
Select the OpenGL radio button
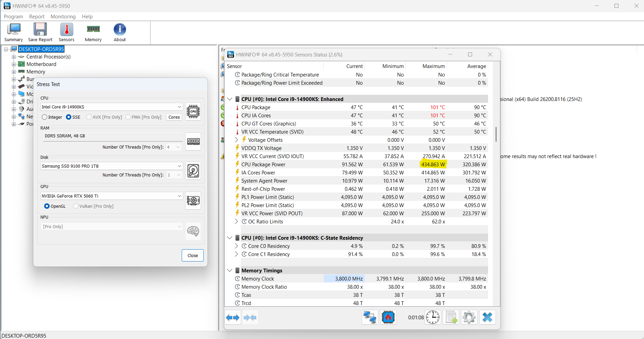pos(47,206)
